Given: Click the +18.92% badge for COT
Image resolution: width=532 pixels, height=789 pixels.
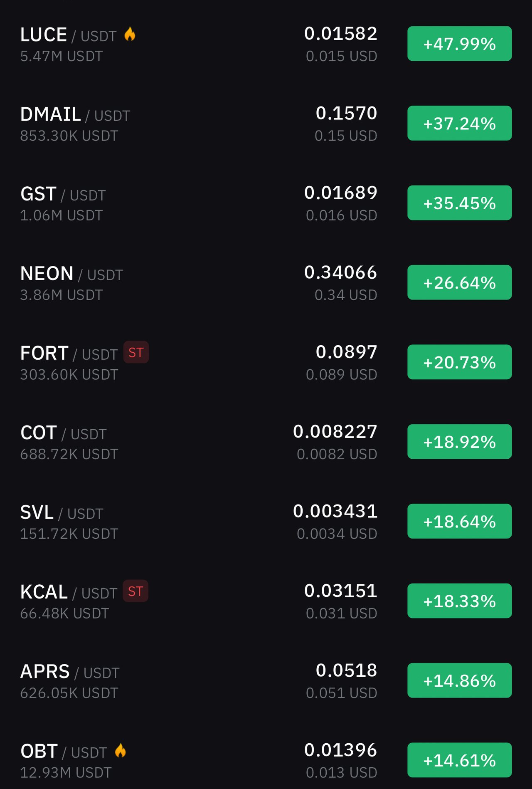Looking at the screenshot, I should coord(459,442).
